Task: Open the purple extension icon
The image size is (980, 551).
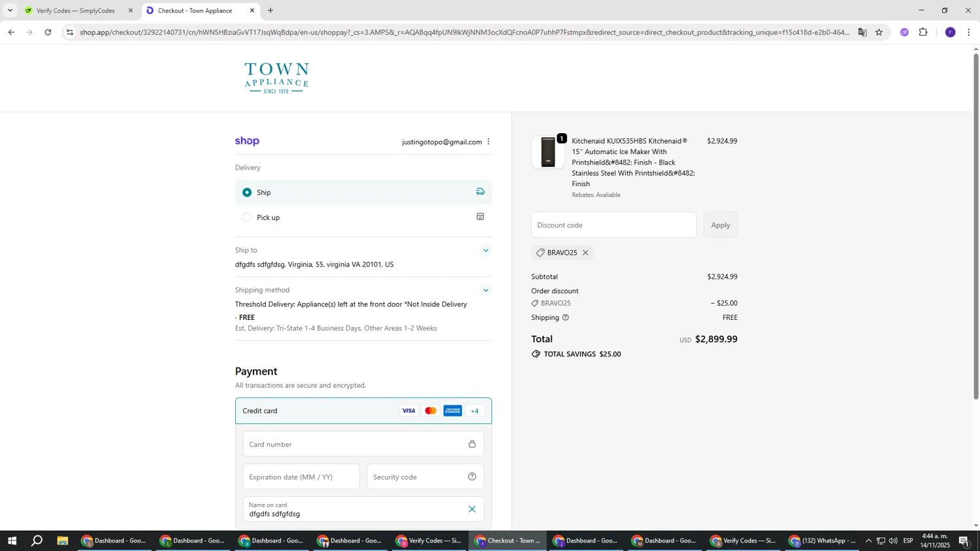Action: coord(904,32)
